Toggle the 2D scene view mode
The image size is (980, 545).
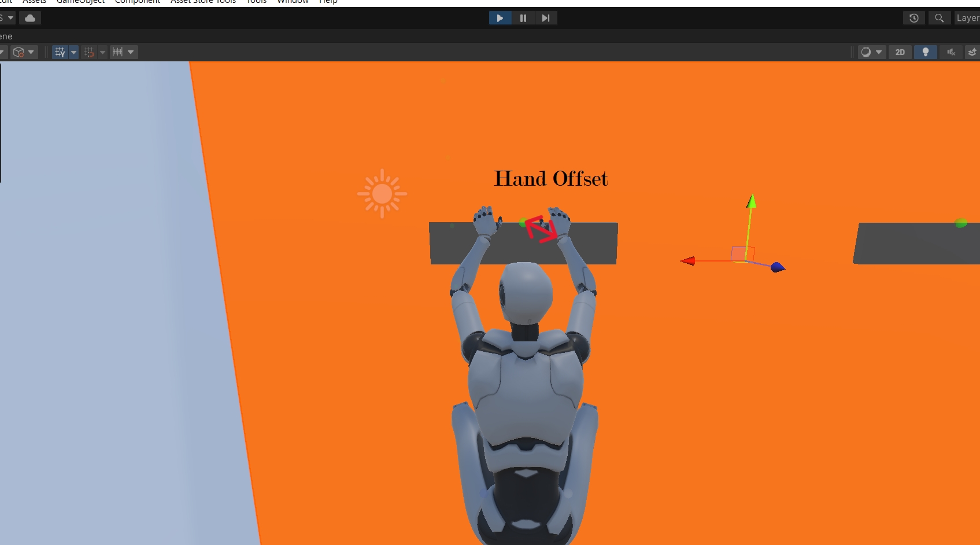coord(900,52)
